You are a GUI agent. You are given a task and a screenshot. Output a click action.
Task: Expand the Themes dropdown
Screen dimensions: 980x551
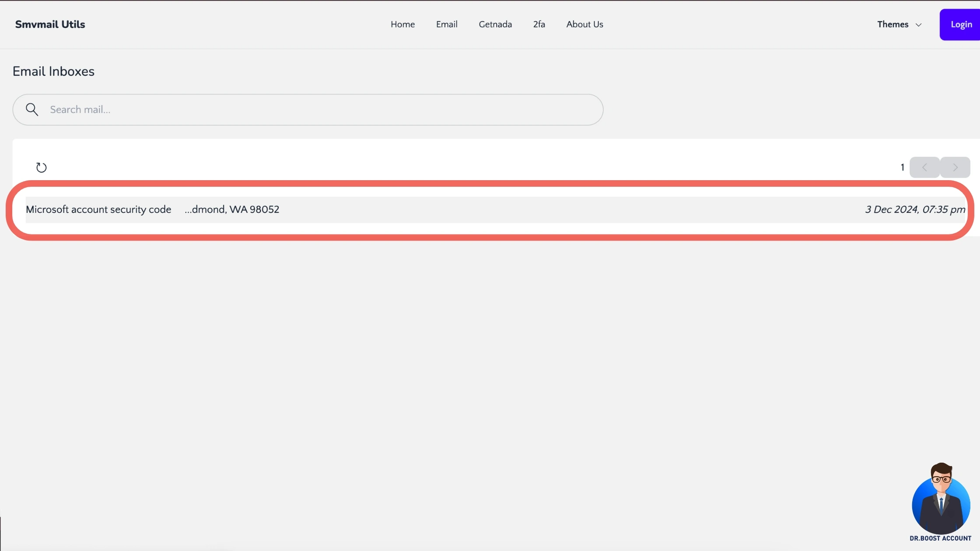click(x=899, y=24)
